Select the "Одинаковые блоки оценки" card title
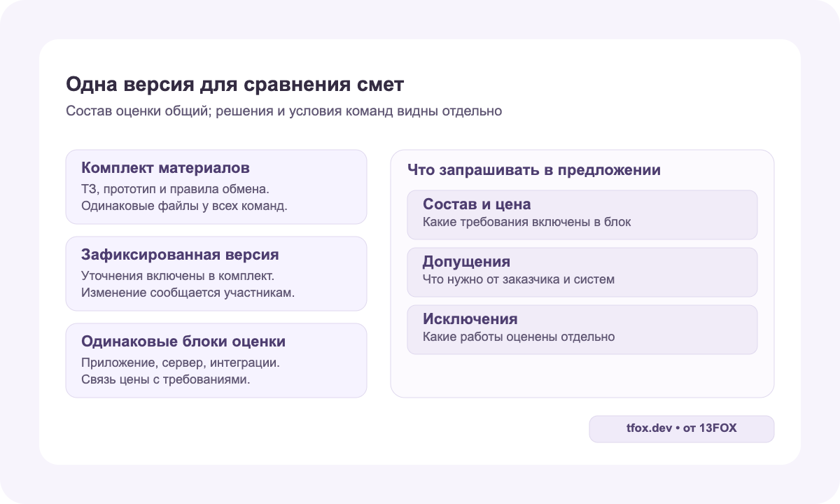840x504 pixels. pyautogui.click(x=183, y=342)
